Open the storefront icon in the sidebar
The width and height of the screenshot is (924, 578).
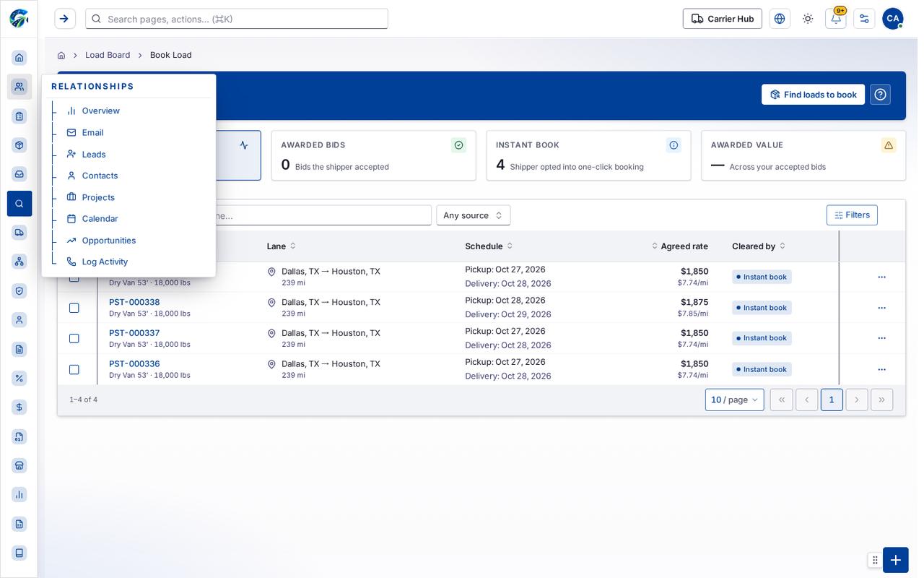(19, 465)
